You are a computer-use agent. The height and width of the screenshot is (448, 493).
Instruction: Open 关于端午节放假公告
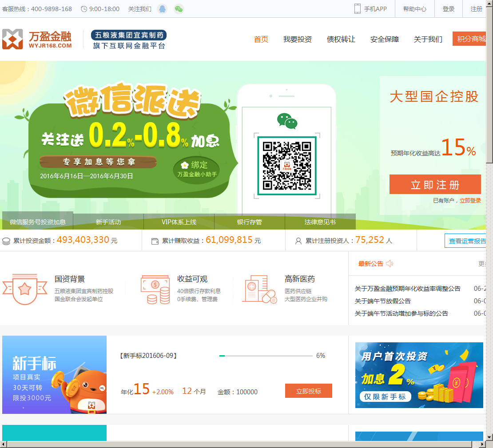383,301
